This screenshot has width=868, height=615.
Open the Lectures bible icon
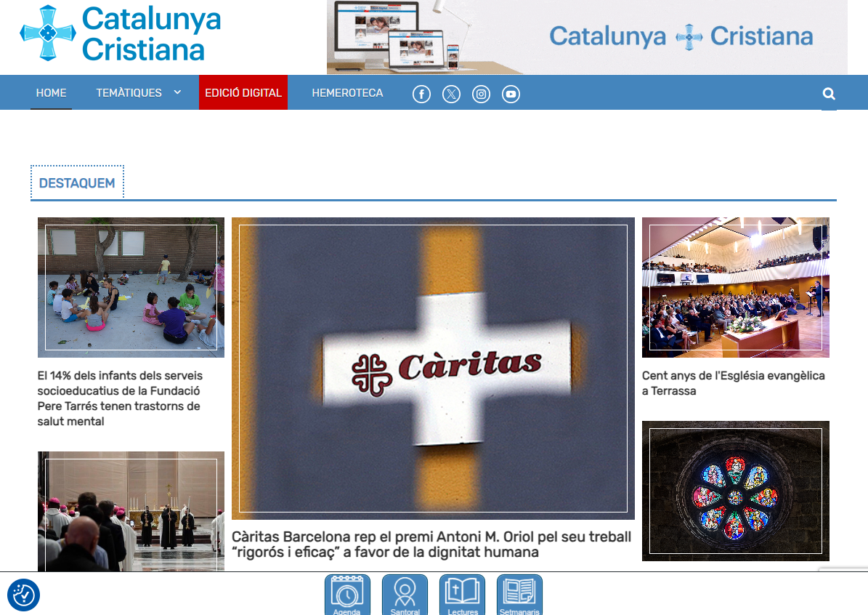[x=462, y=595]
